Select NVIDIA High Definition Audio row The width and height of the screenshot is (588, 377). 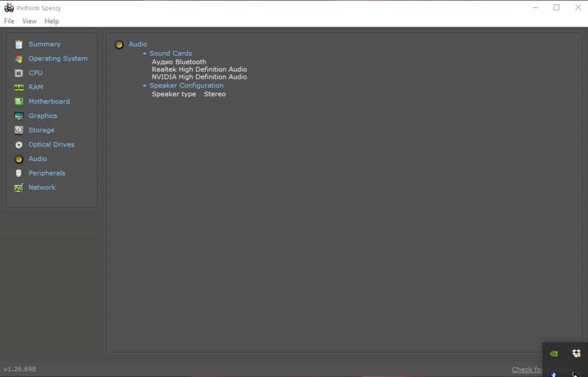tap(199, 77)
